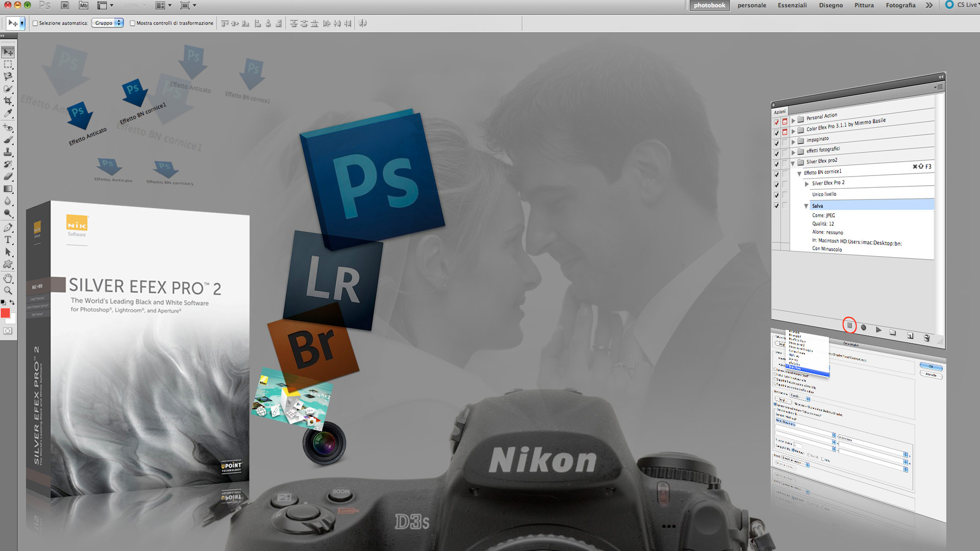
Task: Select the Red Eye healing tool
Action: coord(8,128)
